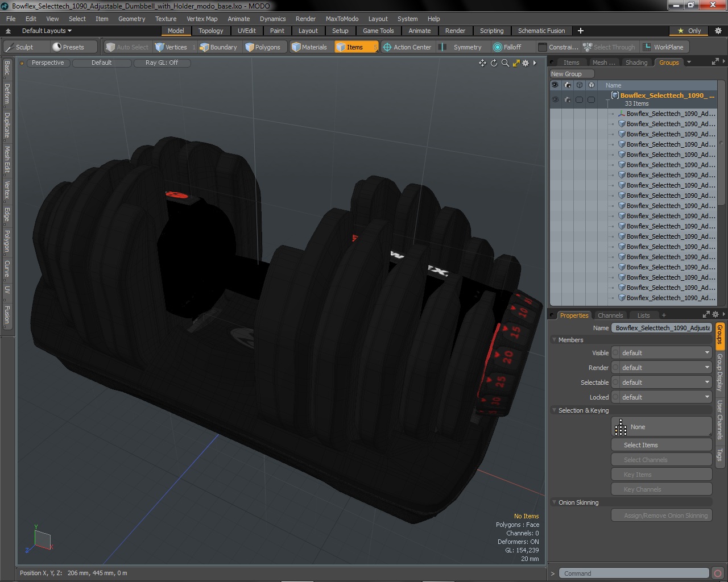Viewport: 728px width, 582px height.
Task: Click the None keying set button
Action: [x=661, y=427]
